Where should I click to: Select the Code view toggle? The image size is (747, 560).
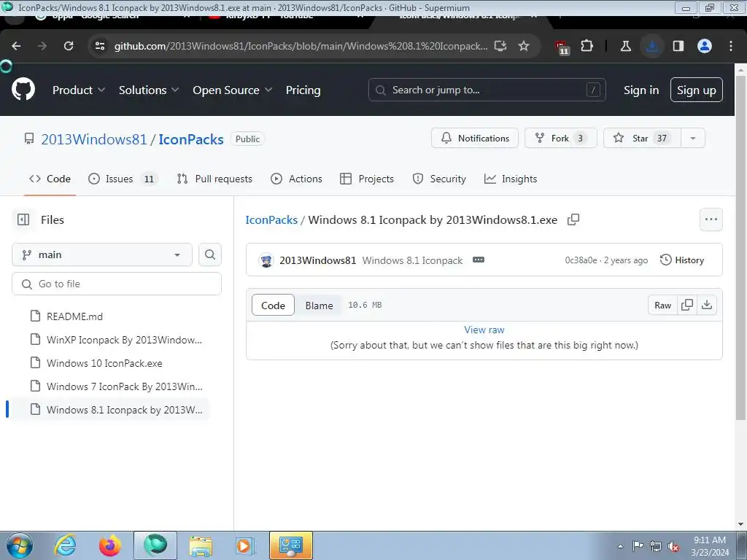coord(273,306)
